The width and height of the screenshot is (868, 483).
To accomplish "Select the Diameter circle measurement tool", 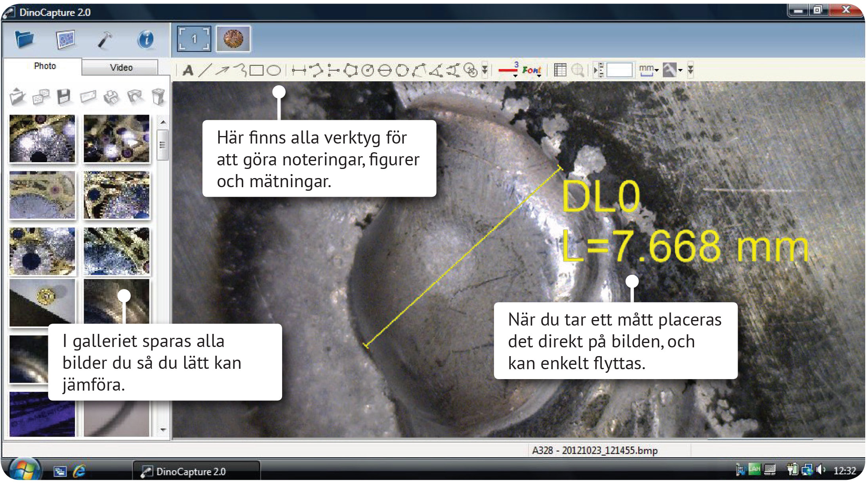I will pyautogui.click(x=385, y=71).
